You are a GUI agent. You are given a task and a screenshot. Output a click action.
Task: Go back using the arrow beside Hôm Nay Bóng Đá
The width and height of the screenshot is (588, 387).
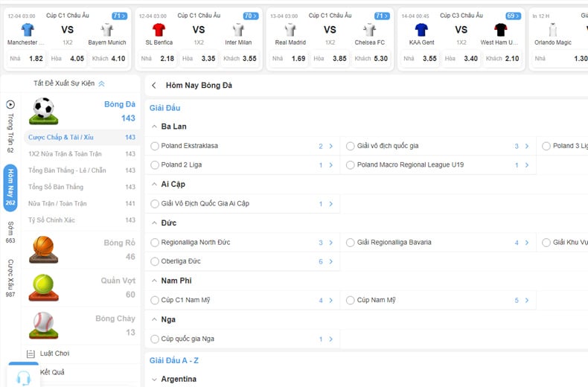(x=154, y=86)
